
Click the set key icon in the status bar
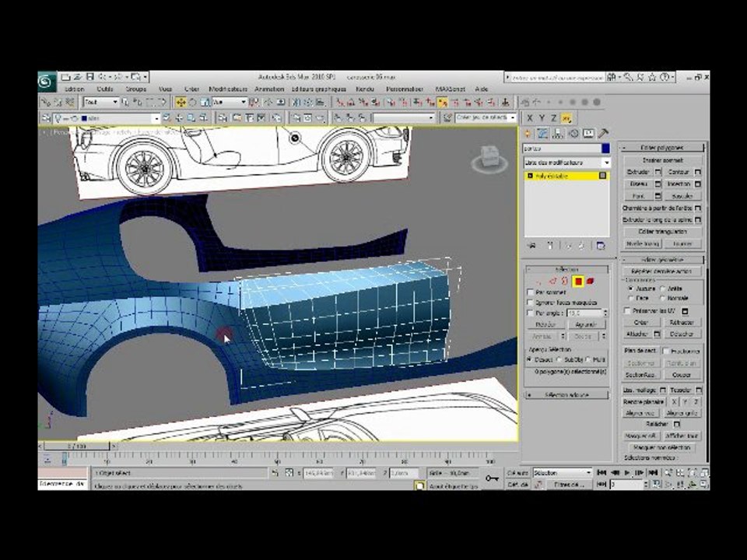pos(492,478)
